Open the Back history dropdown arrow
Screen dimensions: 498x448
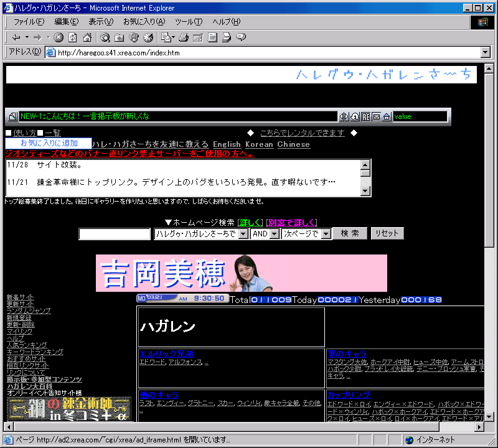pyautogui.click(x=27, y=37)
